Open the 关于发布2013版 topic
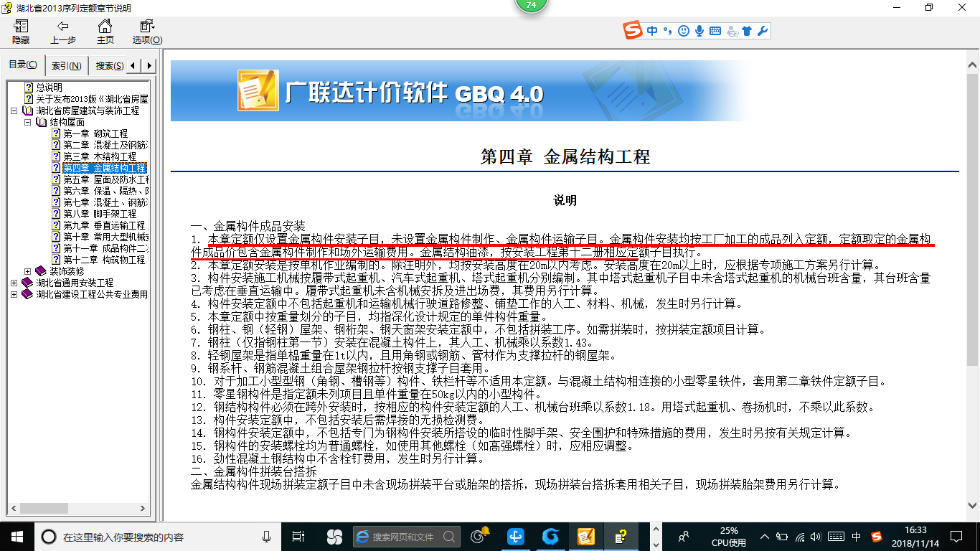Viewport: 980px width, 551px height. 92,99
